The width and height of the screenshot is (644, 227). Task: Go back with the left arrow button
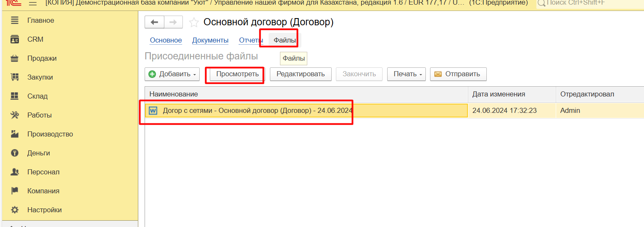point(154,22)
